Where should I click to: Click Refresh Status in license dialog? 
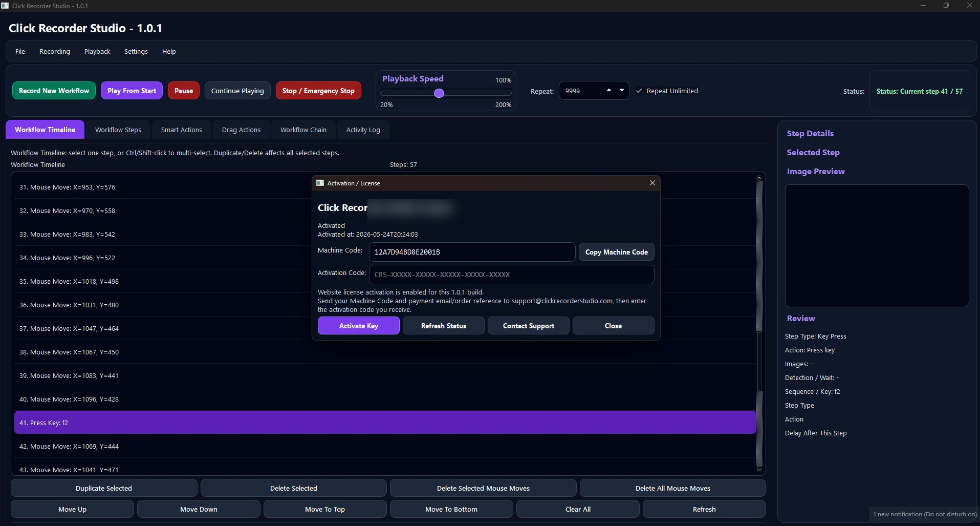pos(444,326)
